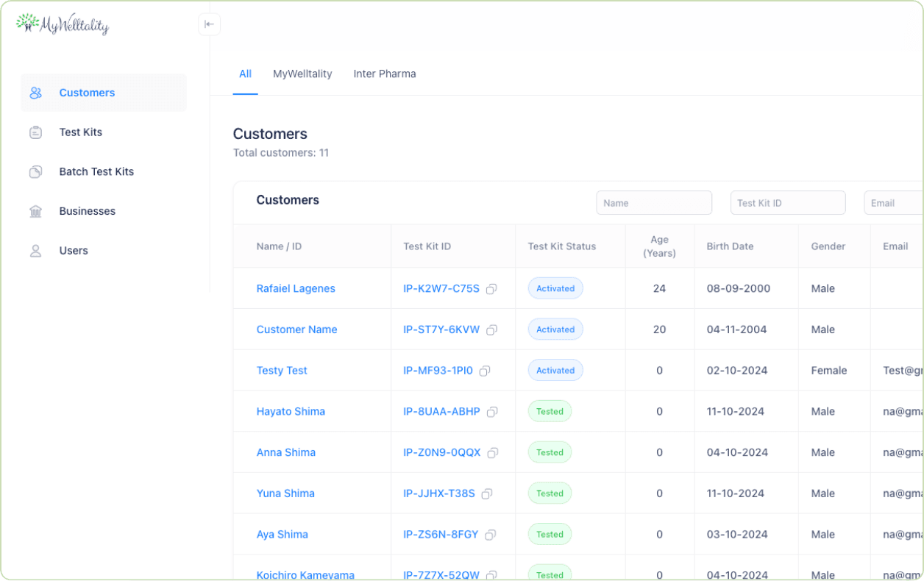Viewport: 924px width, 581px height.
Task: Copy test kit ID IP-Z0N9-0QQX
Action: pyautogui.click(x=493, y=453)
